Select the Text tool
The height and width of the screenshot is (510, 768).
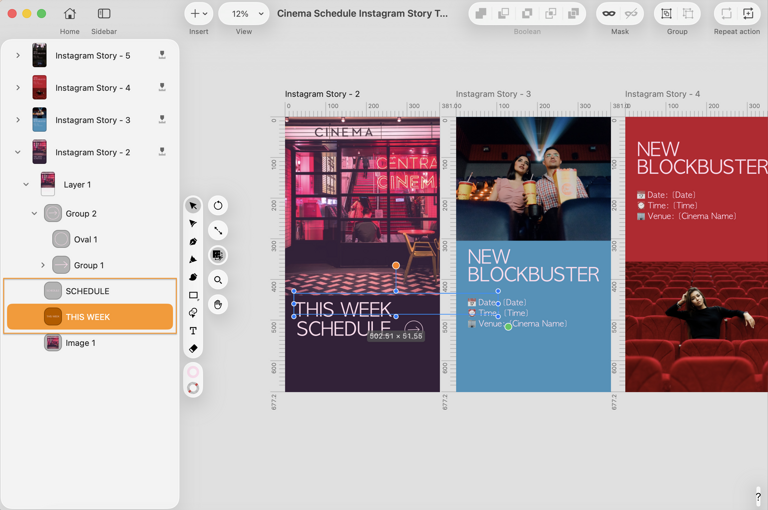click(x=193, y=331)
